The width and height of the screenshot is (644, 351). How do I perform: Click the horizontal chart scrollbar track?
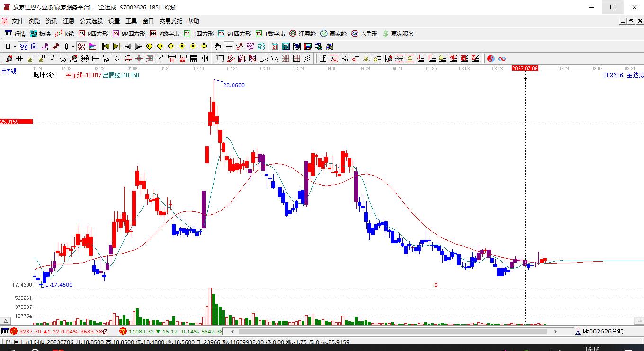click(393, 332)
